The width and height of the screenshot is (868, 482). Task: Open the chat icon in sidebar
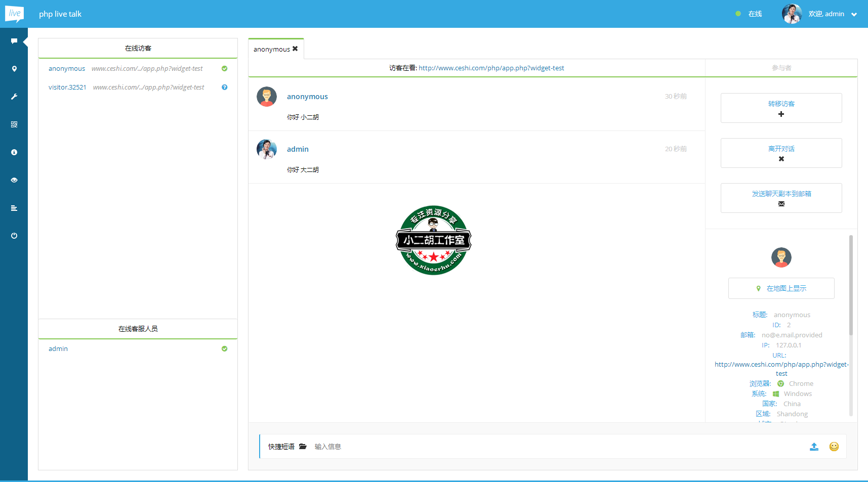coord(14,41)
